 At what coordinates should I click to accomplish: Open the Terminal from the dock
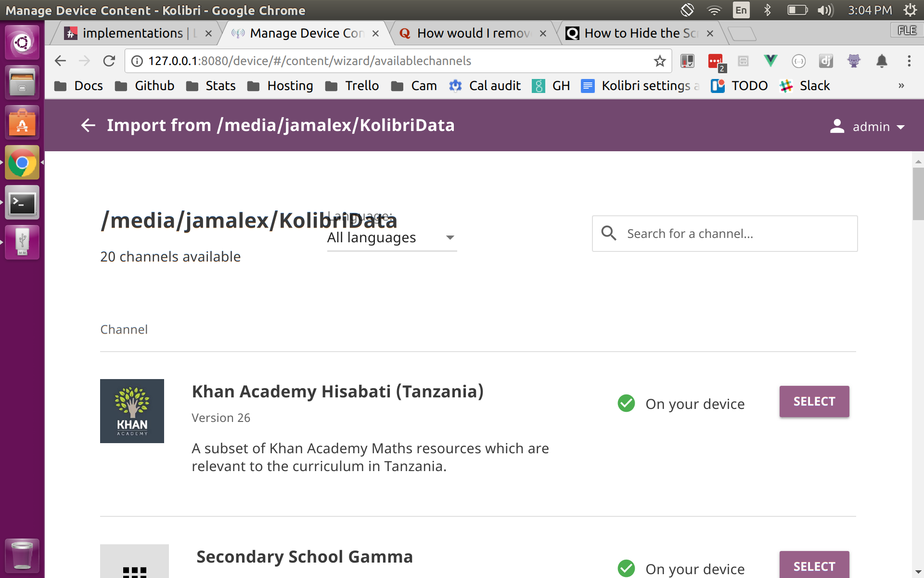[x=22, y=203]
